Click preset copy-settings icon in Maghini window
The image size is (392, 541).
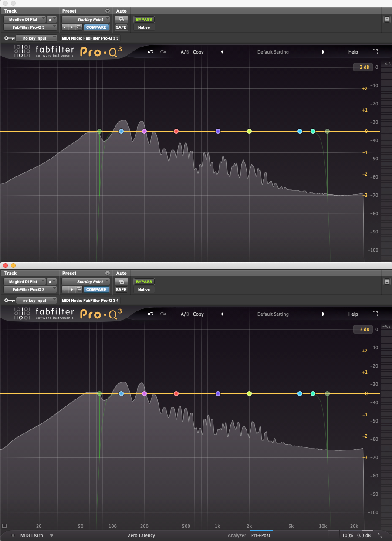click(79, 290)
